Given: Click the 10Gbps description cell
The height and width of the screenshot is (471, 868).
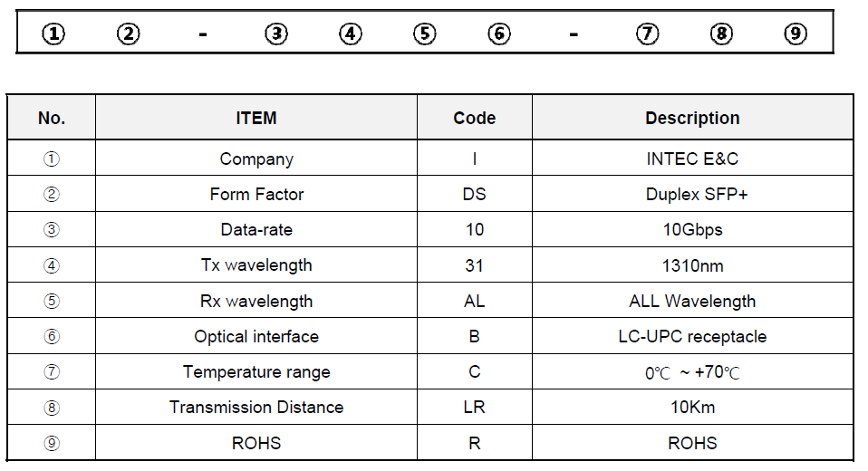Looking at the screenshot, I should [x=692, y=230].
